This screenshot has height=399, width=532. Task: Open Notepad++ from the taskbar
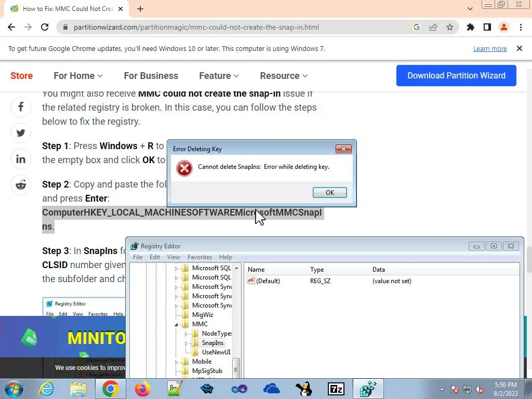coord(175,389)
